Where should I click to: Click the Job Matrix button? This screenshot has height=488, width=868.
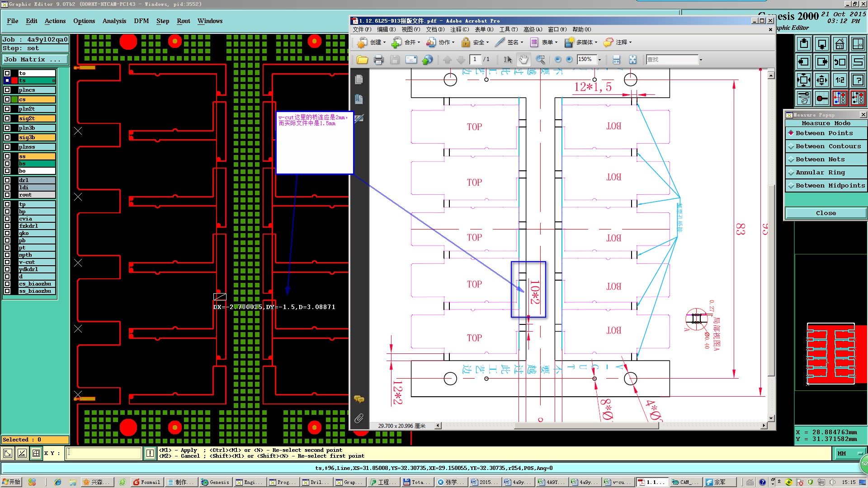click(x=35, y=60)
